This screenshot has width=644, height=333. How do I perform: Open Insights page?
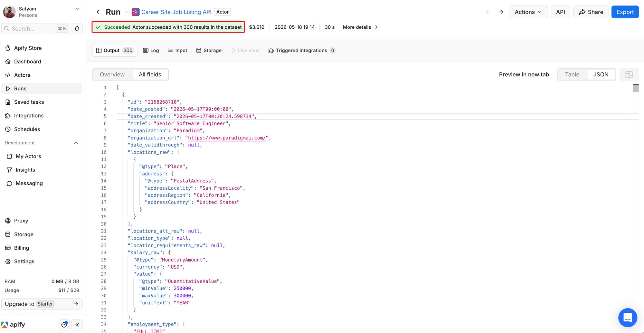[42, 170]
